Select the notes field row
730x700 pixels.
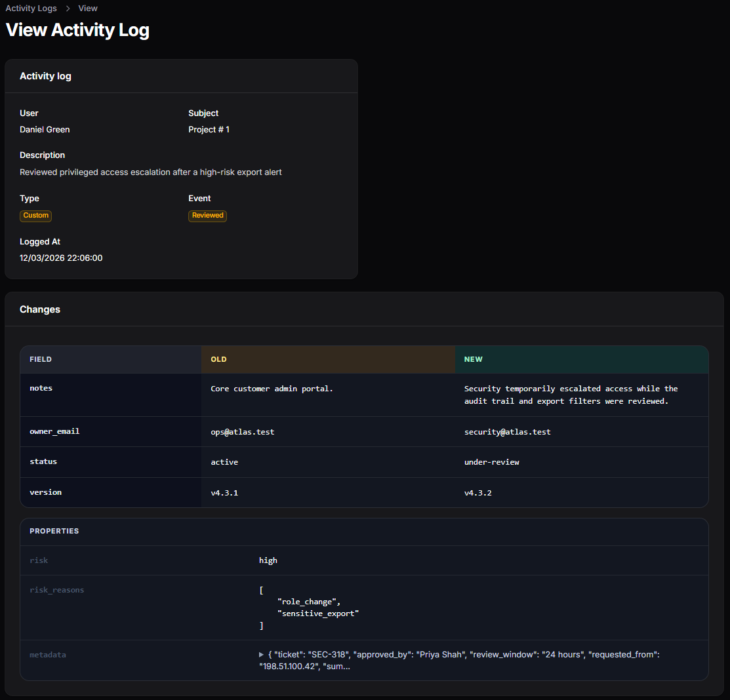(x=41, y=387)
